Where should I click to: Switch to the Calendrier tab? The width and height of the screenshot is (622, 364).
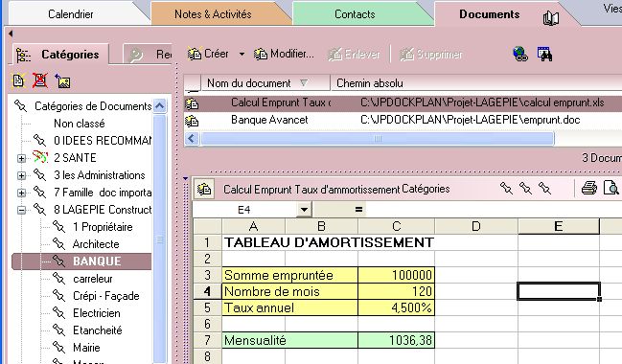click(x=71, y=14)
